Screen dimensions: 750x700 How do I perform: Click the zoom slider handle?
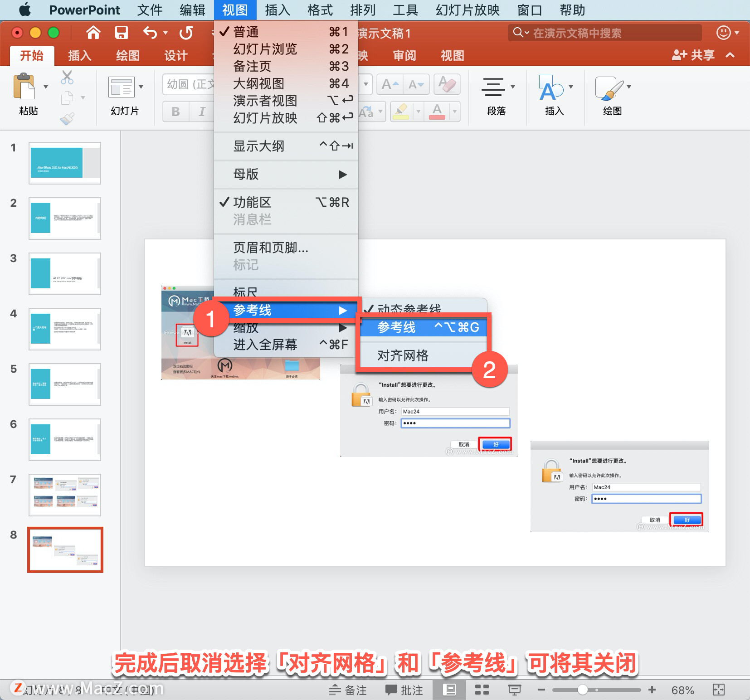[x=583, y=690]
